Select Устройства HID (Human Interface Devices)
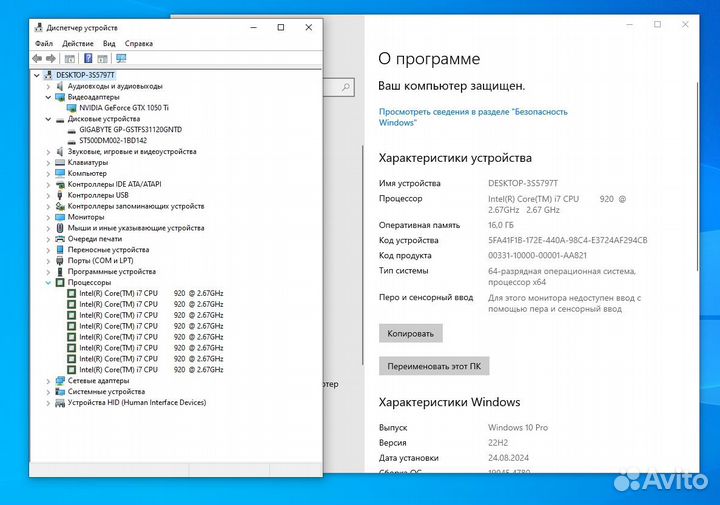720x505 pixels. (137, 403)
